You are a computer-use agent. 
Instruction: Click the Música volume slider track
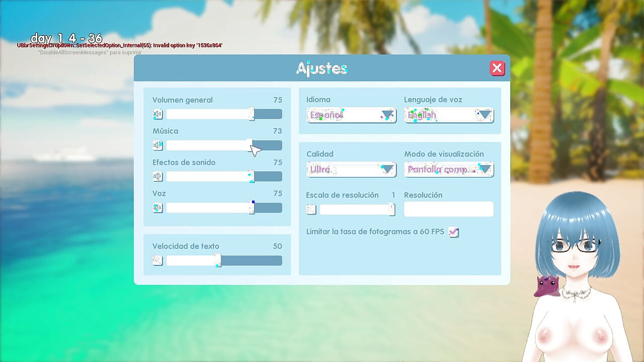[x=224, y=145]
